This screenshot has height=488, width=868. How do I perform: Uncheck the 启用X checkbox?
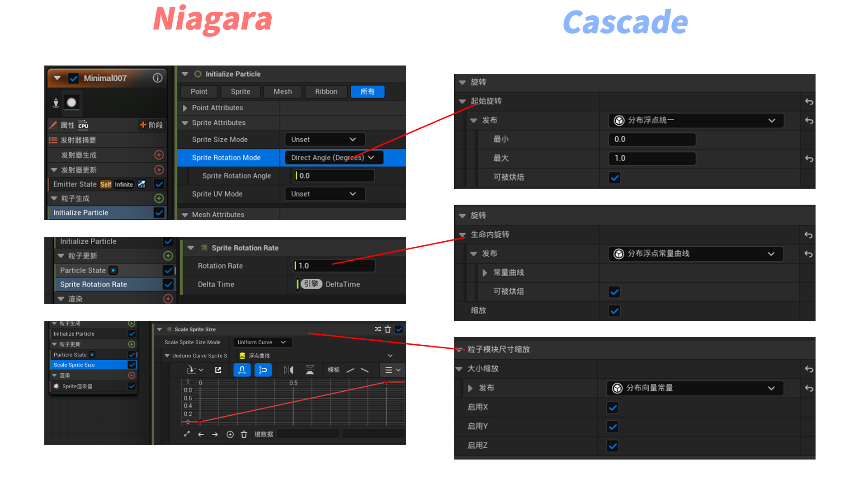click(x=613, y=408)
